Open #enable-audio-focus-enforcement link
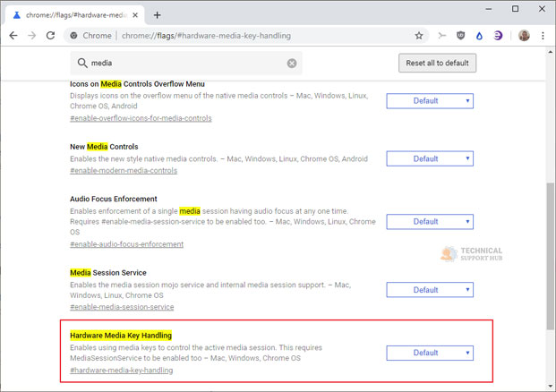556x392 pixels. 126,244
